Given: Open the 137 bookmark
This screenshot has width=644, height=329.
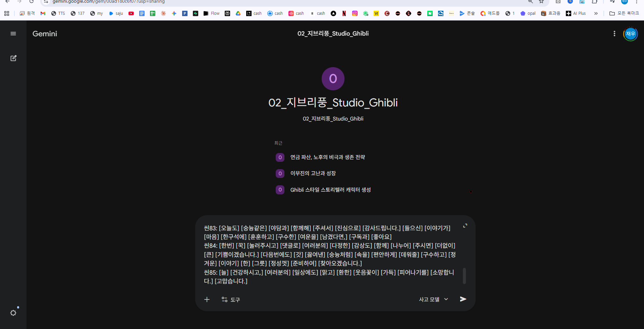Looking at the screenshot, I should point(77,13).
